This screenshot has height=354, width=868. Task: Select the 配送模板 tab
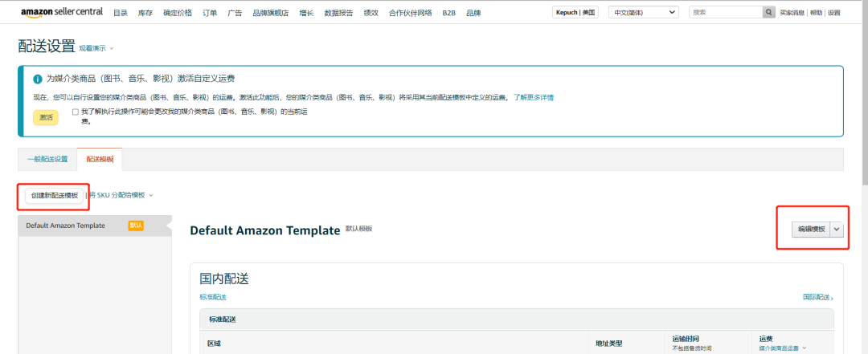(100, 159)
